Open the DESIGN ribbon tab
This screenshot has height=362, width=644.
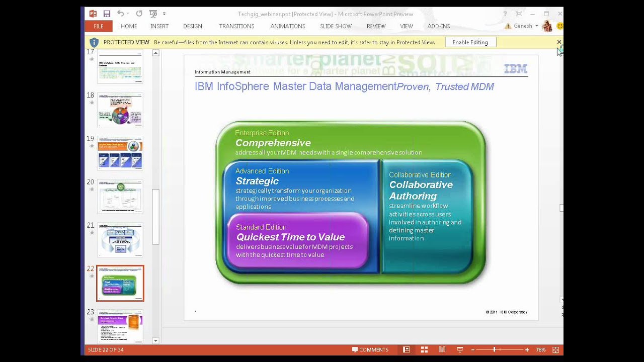(193, 26)
